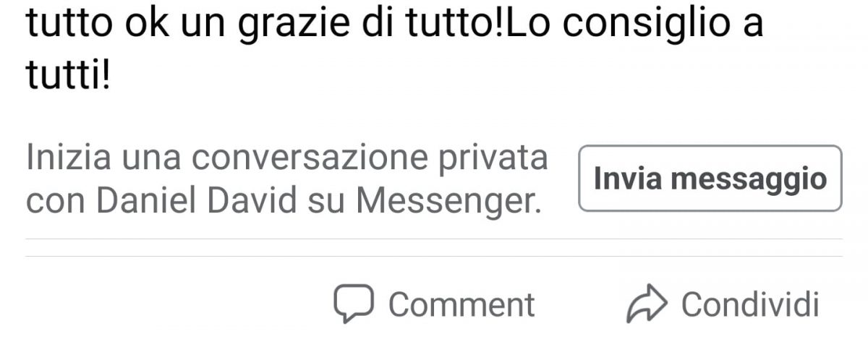Click the Invia messaggio button
The width and height of the screenshot is (868, 347).
(x=710, y=179)
